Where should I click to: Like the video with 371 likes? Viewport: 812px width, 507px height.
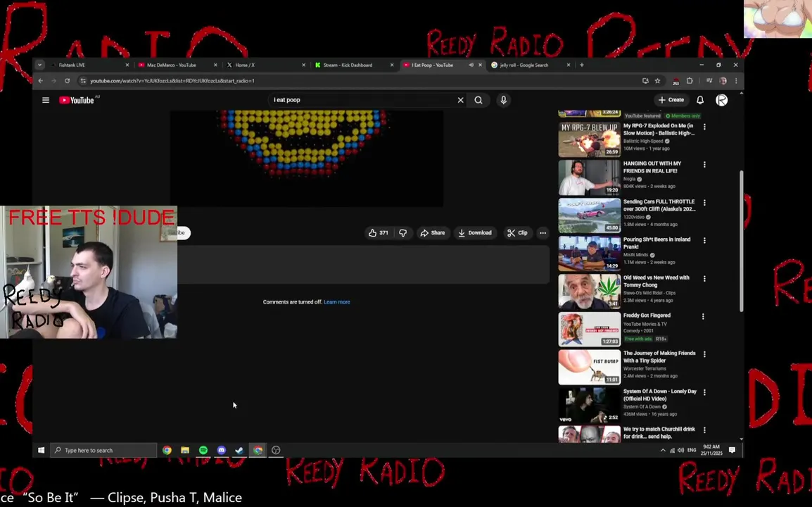378,233
